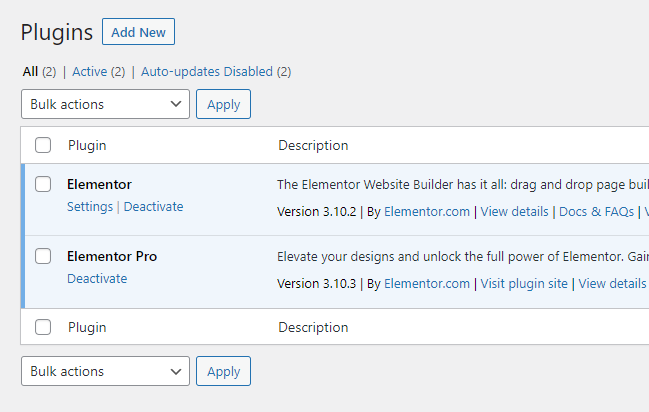Open Docs & FAQs link
This screenshot has width=649, height=412.
596,212
